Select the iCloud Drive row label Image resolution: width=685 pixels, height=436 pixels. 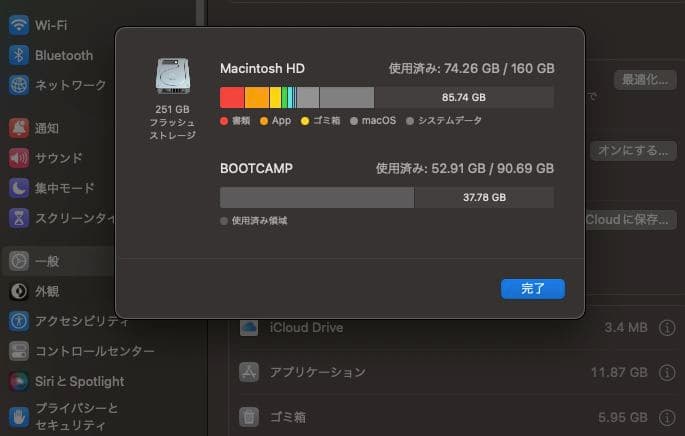pyautogui.click(x=306, y=327)
